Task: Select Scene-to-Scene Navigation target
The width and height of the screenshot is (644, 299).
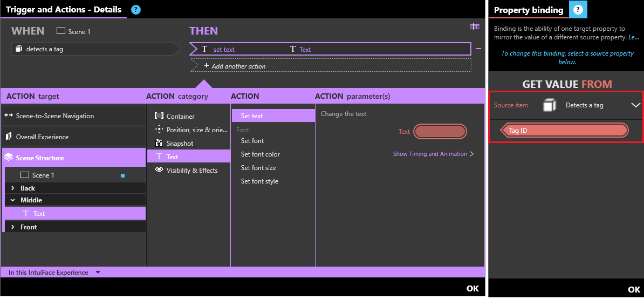Action: pos(54,116)
